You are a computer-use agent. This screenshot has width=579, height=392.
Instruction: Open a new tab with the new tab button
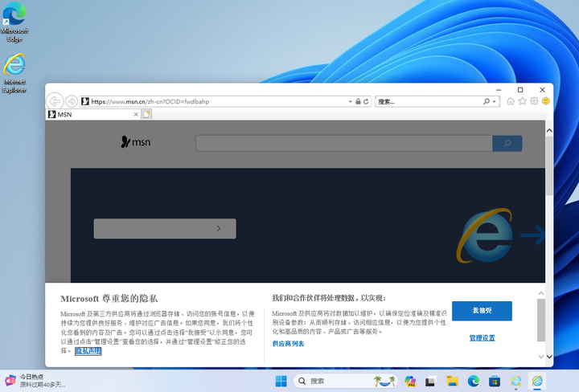point(146,114)
